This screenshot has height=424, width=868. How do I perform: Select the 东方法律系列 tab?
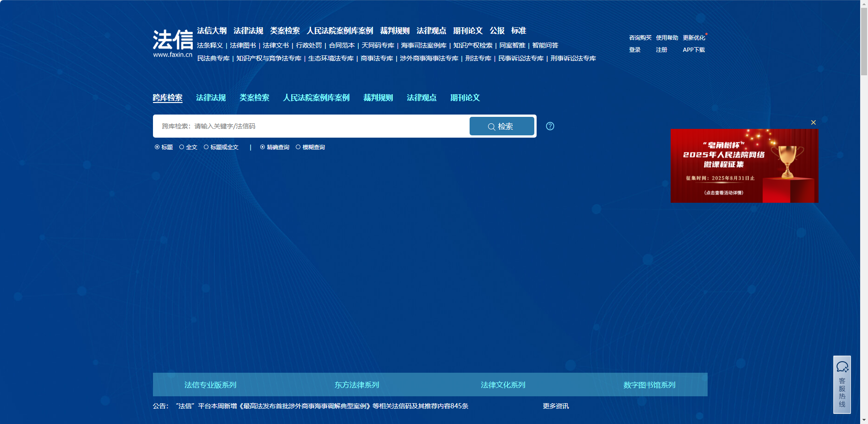pos(357,385)
